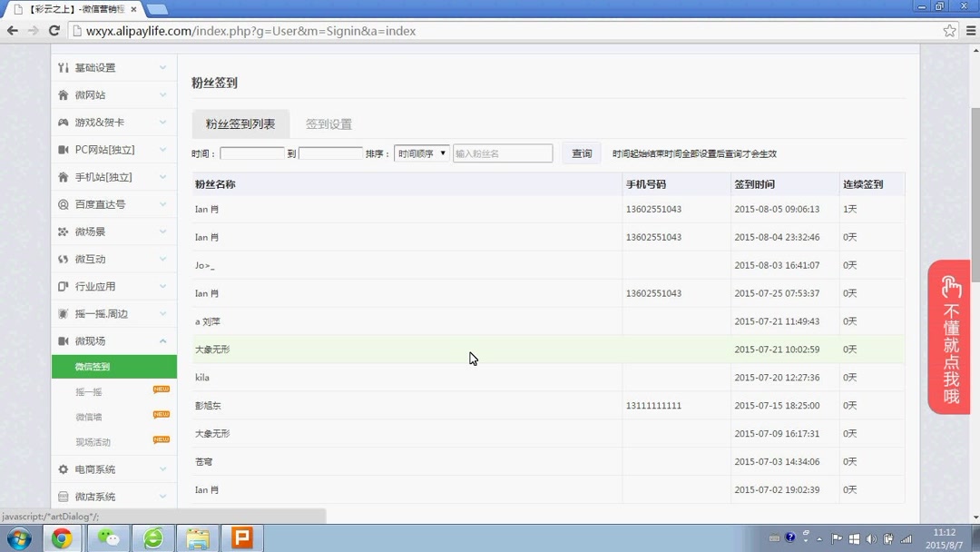
Task: Switch to the 签到设置 tab
Action: 328,123
